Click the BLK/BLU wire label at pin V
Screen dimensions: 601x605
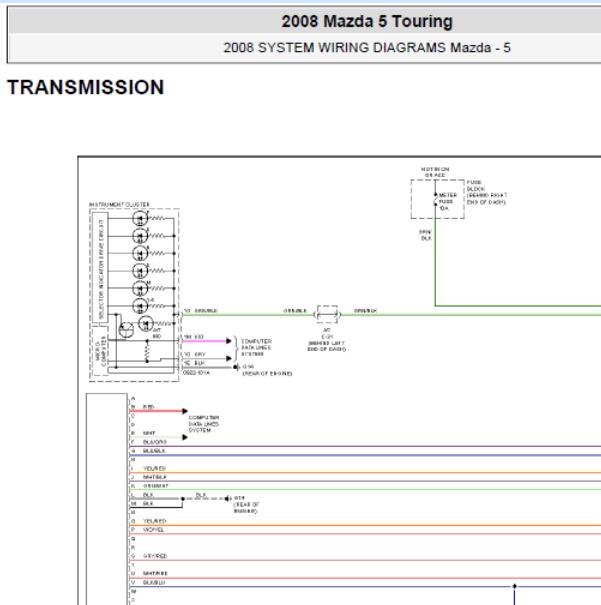[x=154, y=583]
